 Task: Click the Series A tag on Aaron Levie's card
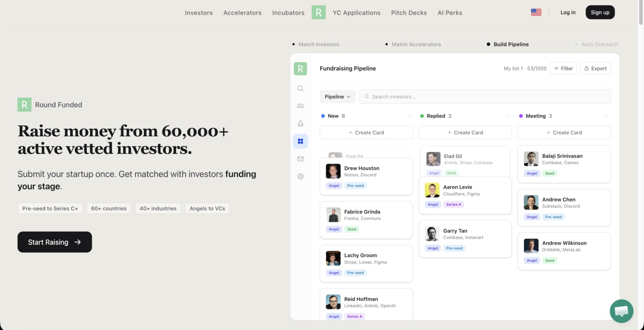453,204
